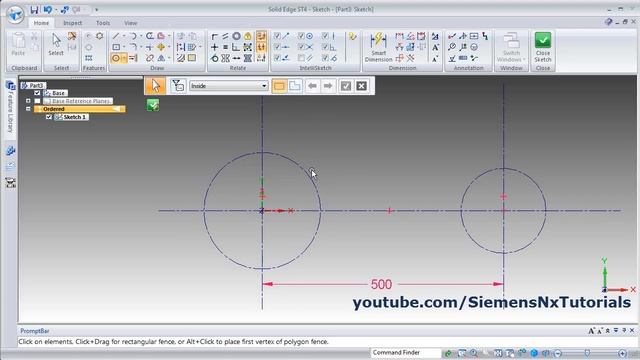Screen dimensions: 640x360
Task: Open Line tool dropdown arrow
Action: pyautogui.click(x=124, y=36)
